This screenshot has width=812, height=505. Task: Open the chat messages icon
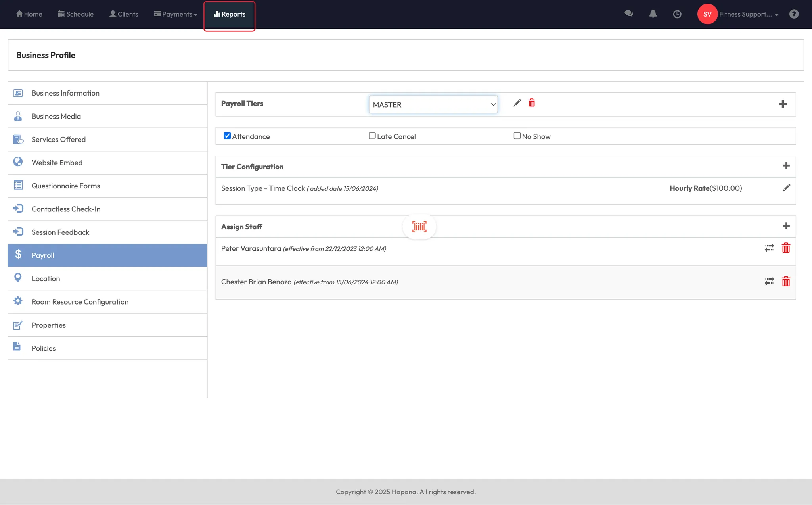(x=628, y=14)
